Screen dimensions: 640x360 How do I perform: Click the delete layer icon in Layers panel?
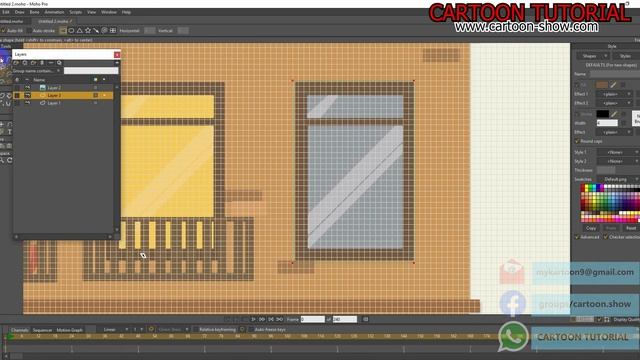[x=42, y=63]
